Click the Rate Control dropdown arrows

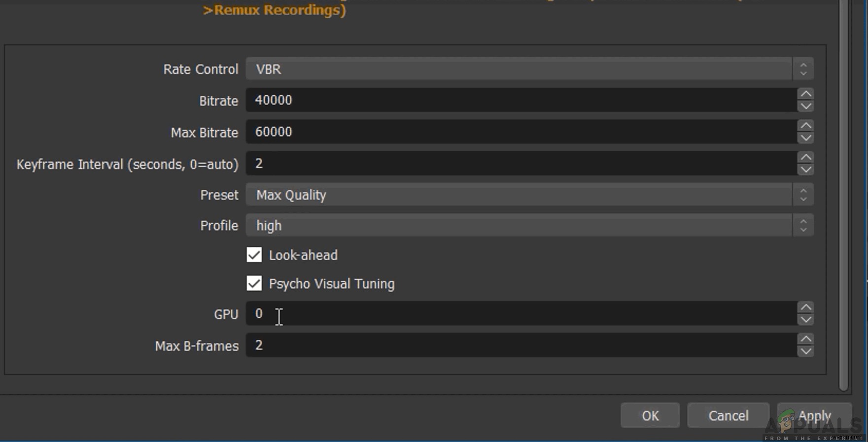(x=803, y=69)
